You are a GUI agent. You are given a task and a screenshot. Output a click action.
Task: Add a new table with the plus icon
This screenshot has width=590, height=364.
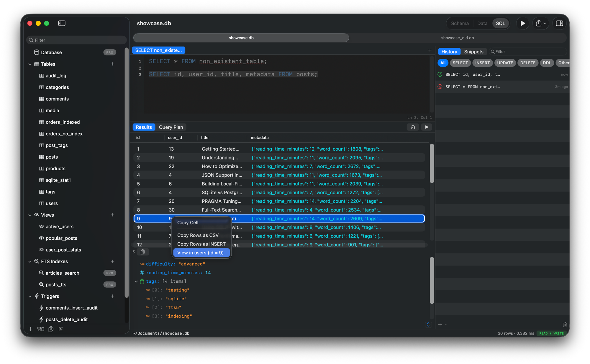(x=112, y=64)
